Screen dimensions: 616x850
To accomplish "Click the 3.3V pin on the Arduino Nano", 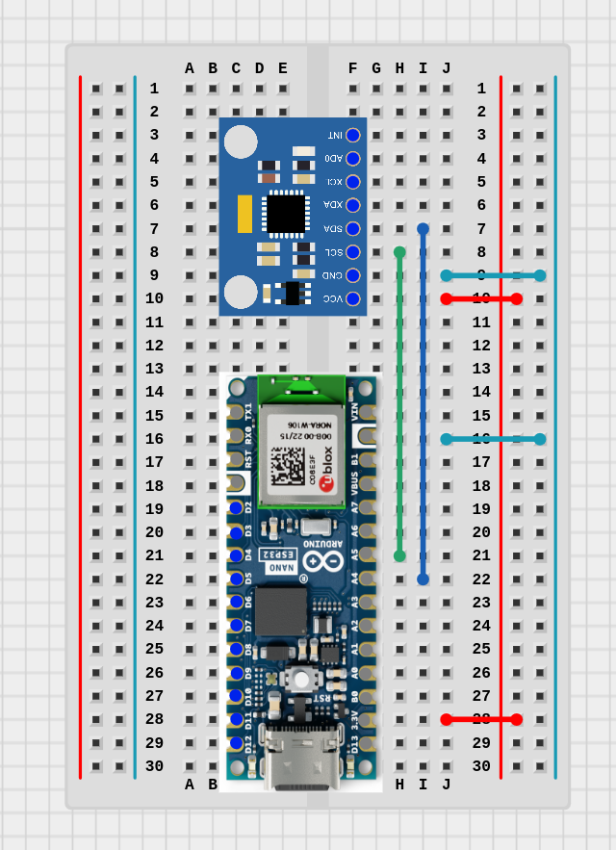I will coord(367,720).
